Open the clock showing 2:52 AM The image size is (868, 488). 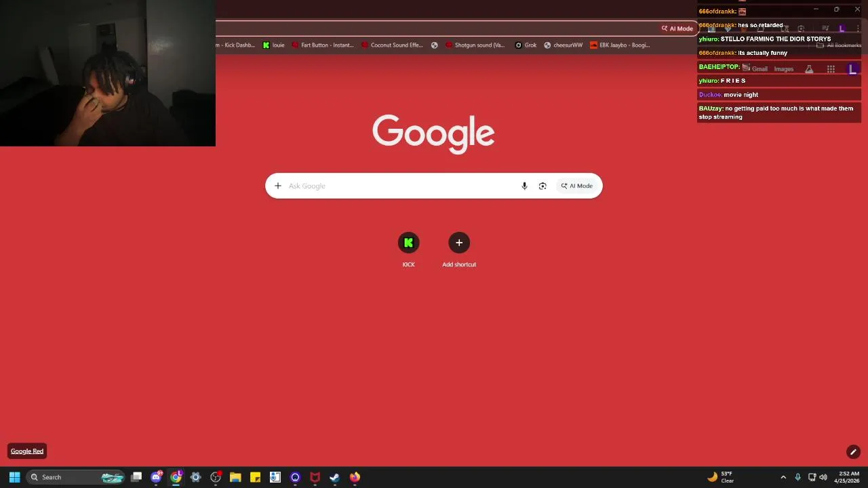pos(848,477)
